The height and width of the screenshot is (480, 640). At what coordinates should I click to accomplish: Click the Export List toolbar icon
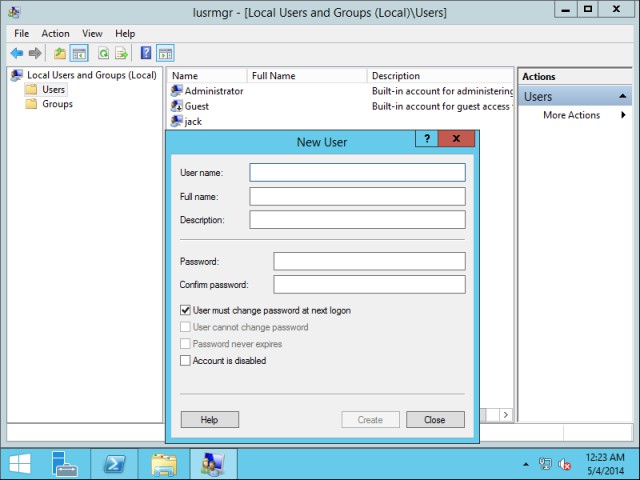(122, 53)
